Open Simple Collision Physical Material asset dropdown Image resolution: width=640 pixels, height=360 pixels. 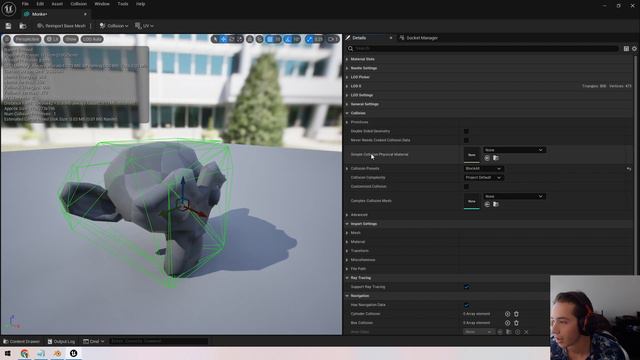[x=514, y=150]
